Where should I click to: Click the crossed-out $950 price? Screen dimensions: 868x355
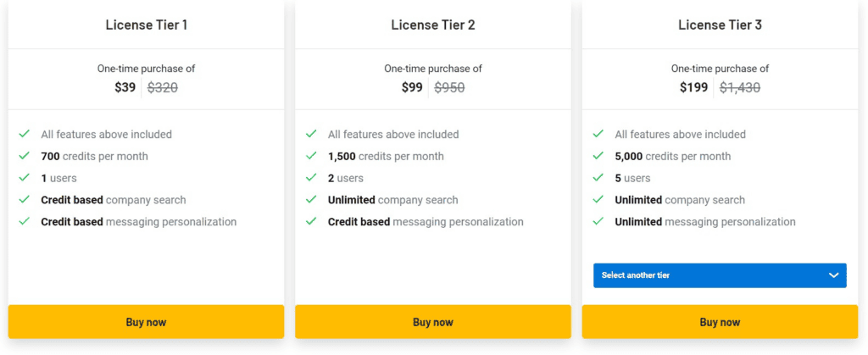(449, 87)
